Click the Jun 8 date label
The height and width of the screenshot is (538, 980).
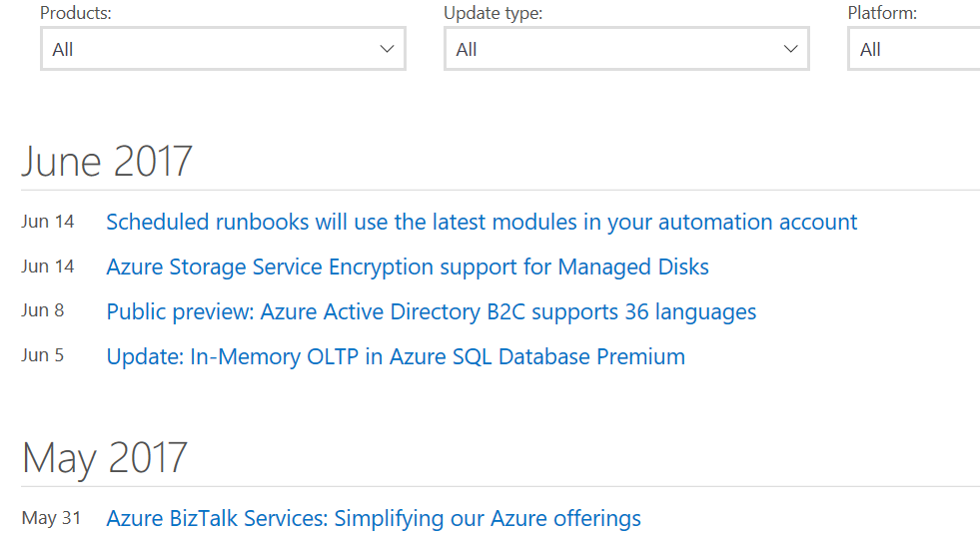(43, 310)
